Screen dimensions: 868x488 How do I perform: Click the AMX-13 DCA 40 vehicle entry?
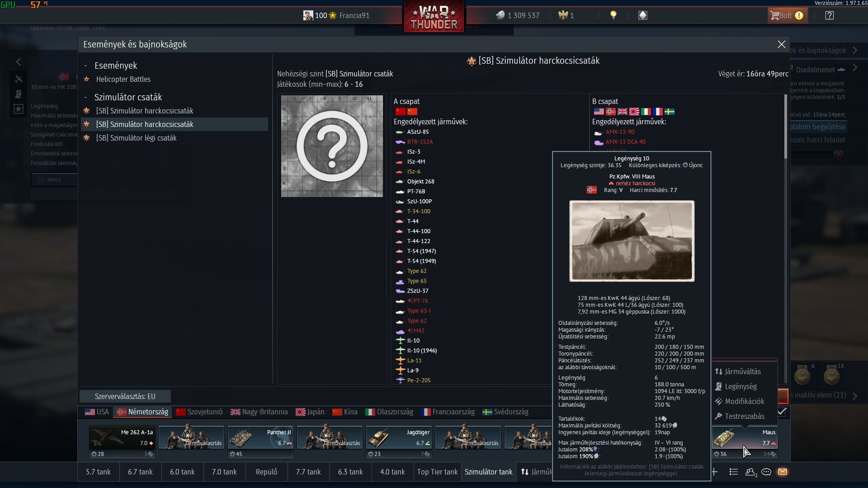(x=625, y=142)
